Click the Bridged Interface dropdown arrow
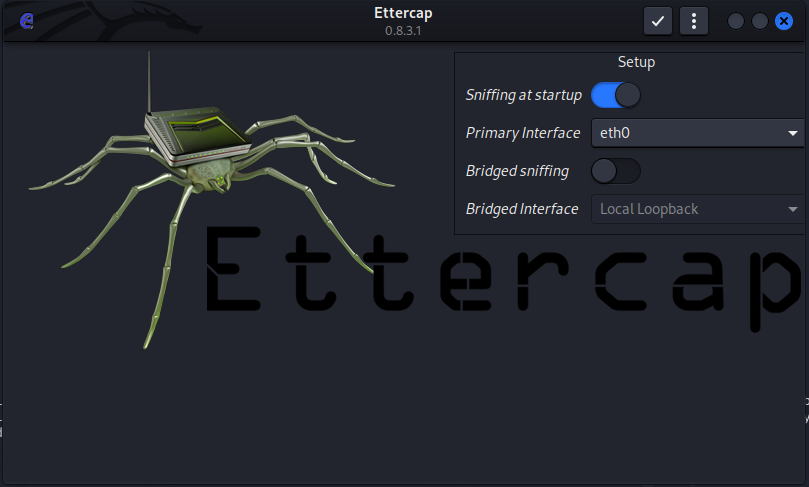Viewport: 809px width, 487px height. point(793,209)
